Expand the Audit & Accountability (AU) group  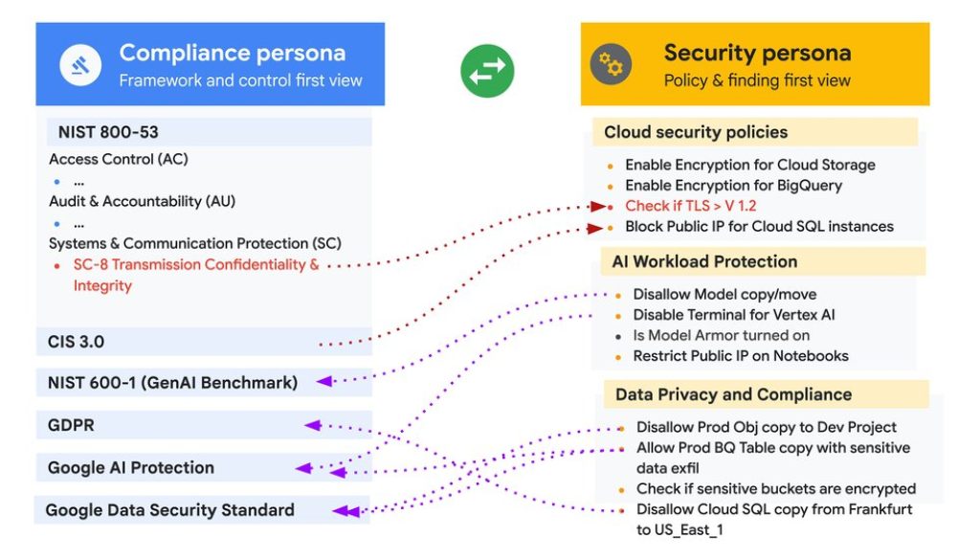pyautogui.click(x=142, y=201)
